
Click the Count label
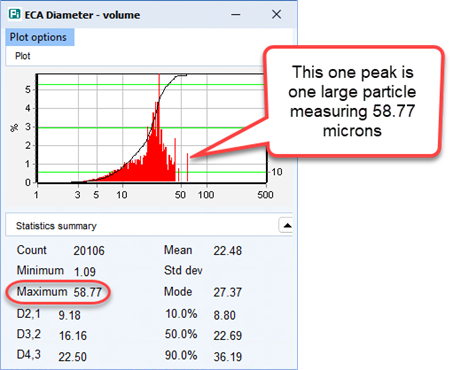click(x=32, y=250)
